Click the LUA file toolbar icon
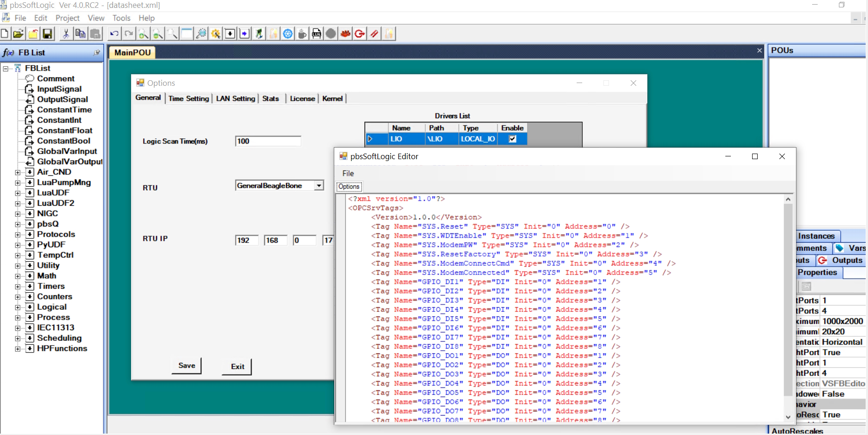Viewport: 868px width, 435px height. click(x=317, y=34)
